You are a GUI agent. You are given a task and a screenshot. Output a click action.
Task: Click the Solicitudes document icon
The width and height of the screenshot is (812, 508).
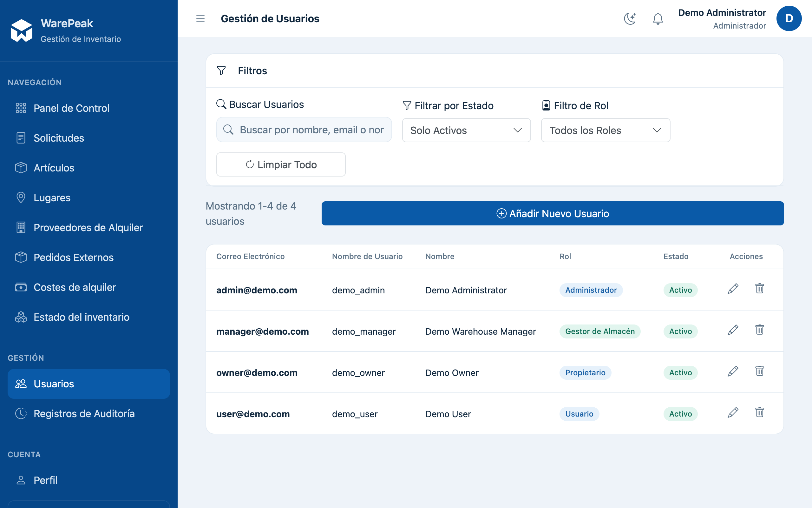pyautogui.click(x=21, y=138)
